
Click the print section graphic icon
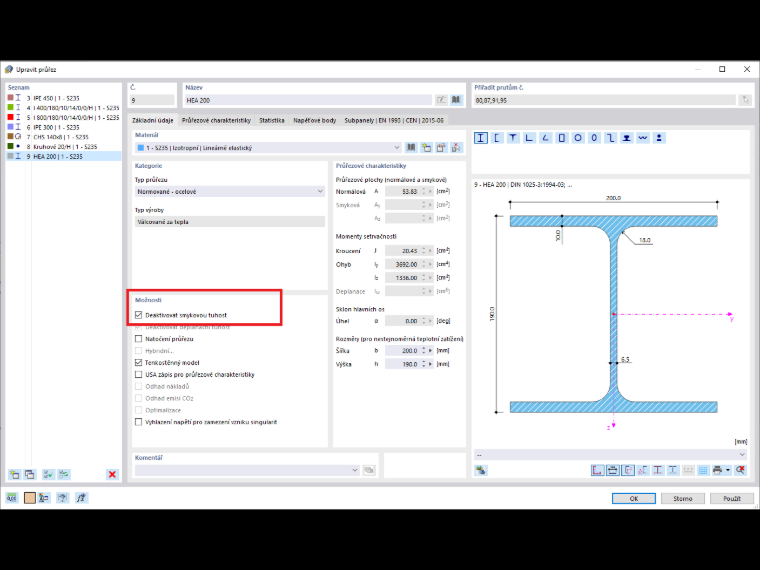(x=717, y=470)
